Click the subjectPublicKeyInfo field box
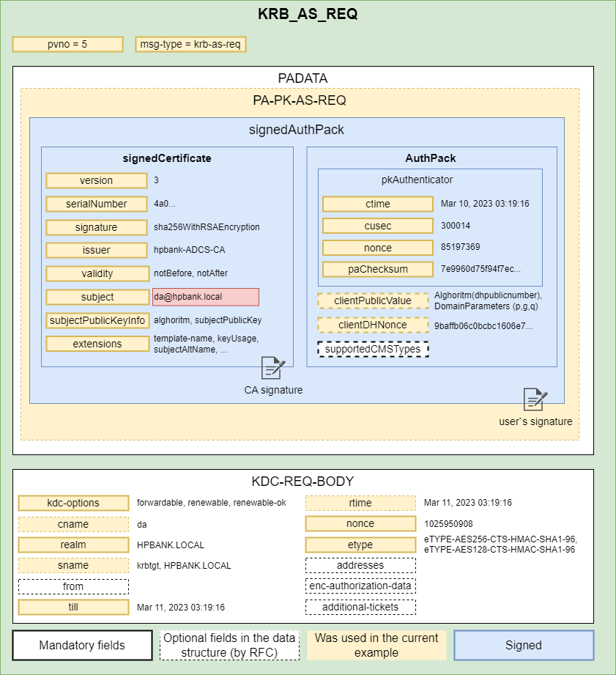This screenshot has height=675, width=616. (x=97, y=320)
